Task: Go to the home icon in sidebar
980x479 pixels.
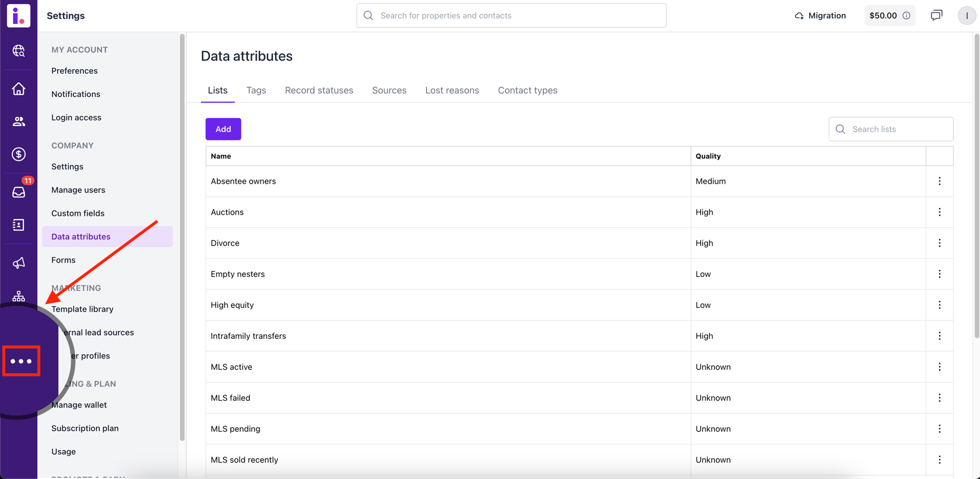Action: pos(19,89)
